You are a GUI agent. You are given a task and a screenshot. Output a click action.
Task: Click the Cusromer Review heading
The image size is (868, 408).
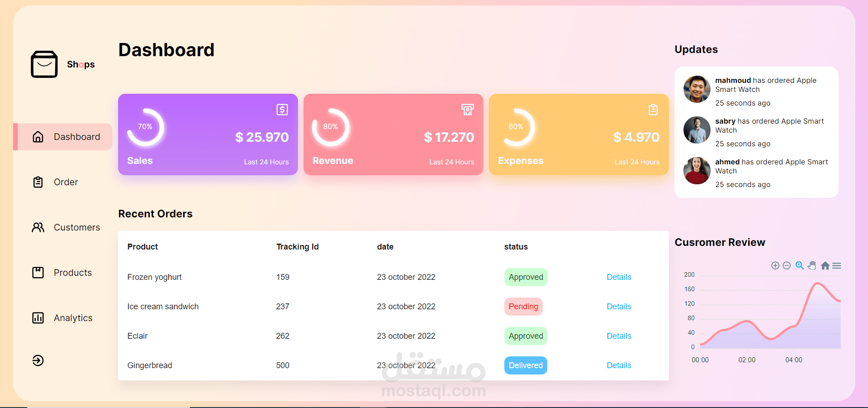(720, 242)
